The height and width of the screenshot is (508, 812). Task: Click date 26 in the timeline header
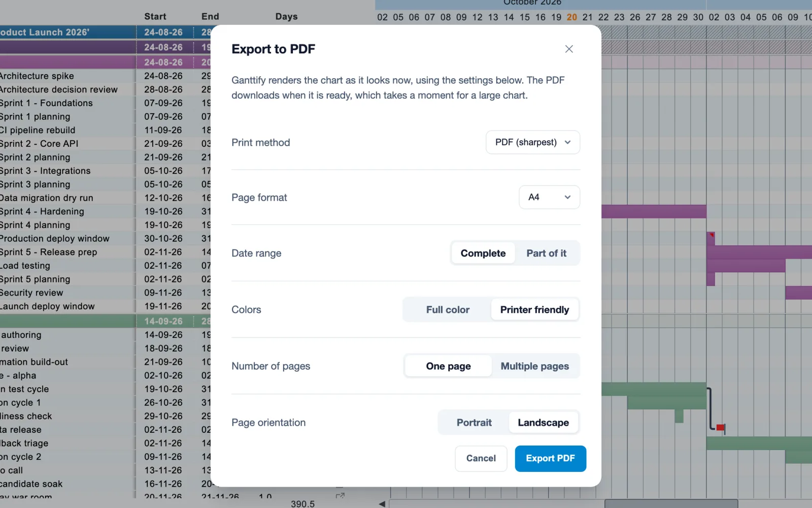(635, 17)
